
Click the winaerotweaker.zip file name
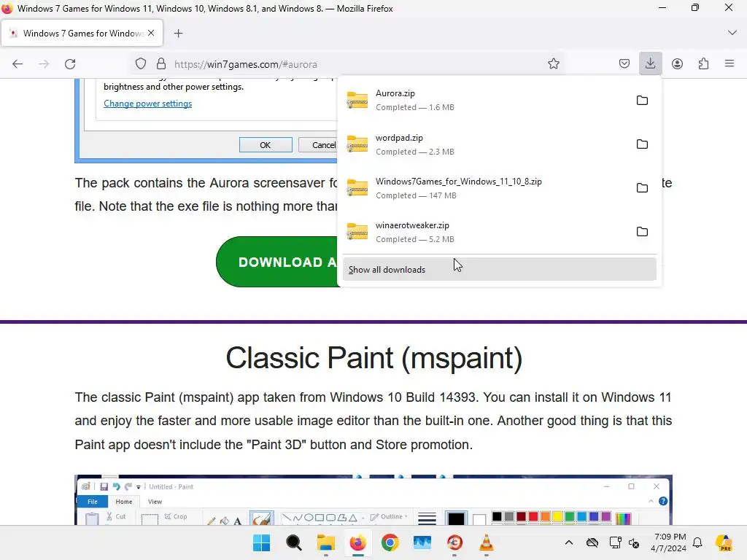[413, 225]
